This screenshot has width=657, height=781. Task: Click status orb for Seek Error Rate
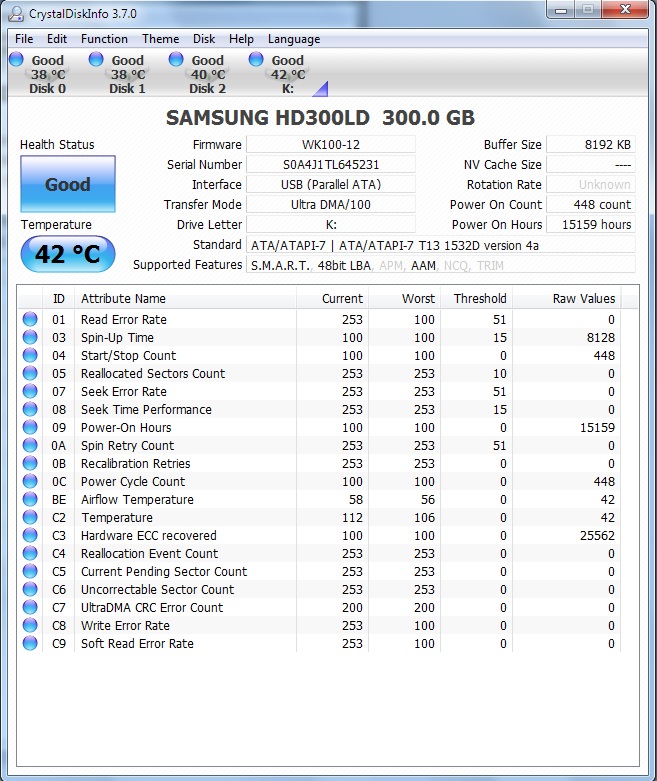pos(30,391)
